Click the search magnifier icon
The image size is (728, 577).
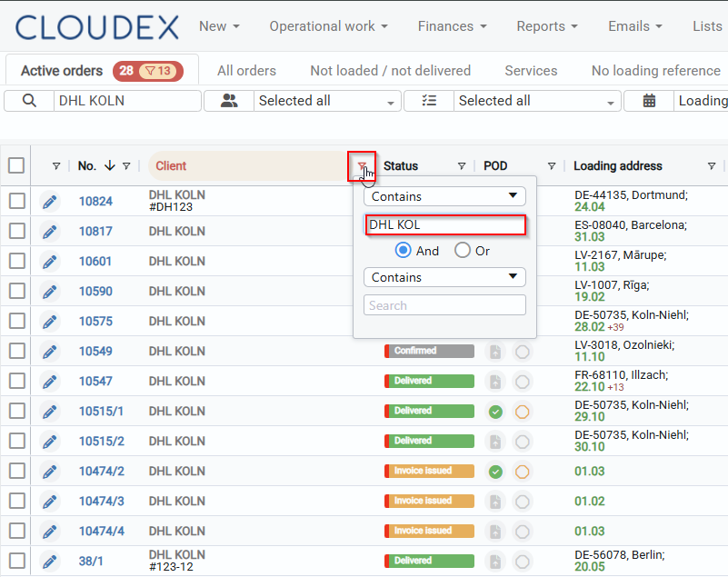pos(29,101)
